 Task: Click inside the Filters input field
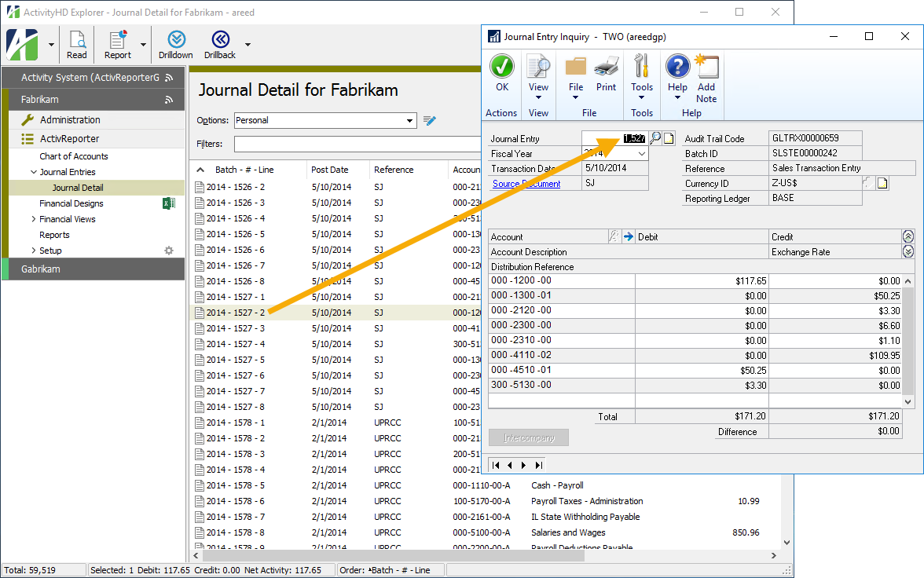[354, 144]
